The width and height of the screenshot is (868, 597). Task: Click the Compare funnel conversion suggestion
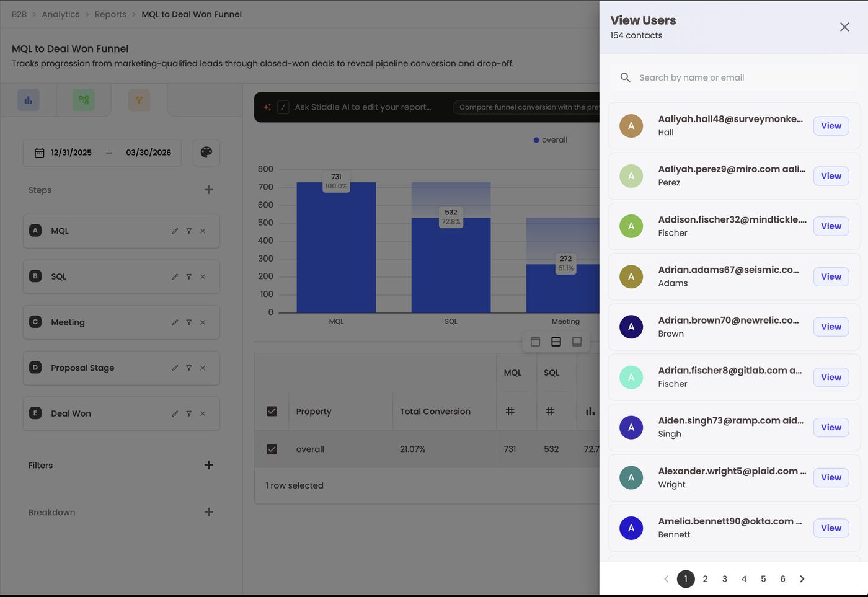(526, 107)
